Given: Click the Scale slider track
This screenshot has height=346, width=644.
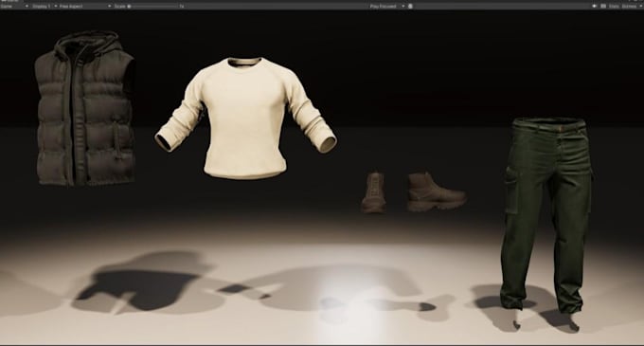Looking at the screenshot, I should [154, 7].
